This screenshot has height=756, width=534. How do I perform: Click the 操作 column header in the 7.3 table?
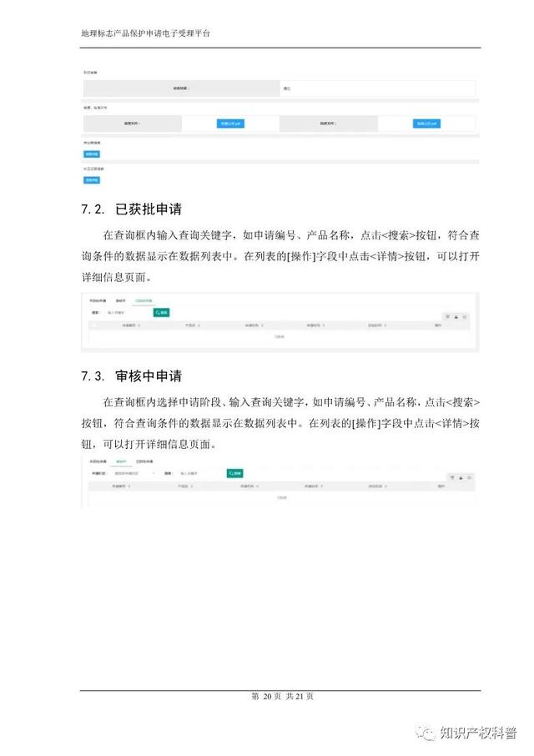(441, 486)
